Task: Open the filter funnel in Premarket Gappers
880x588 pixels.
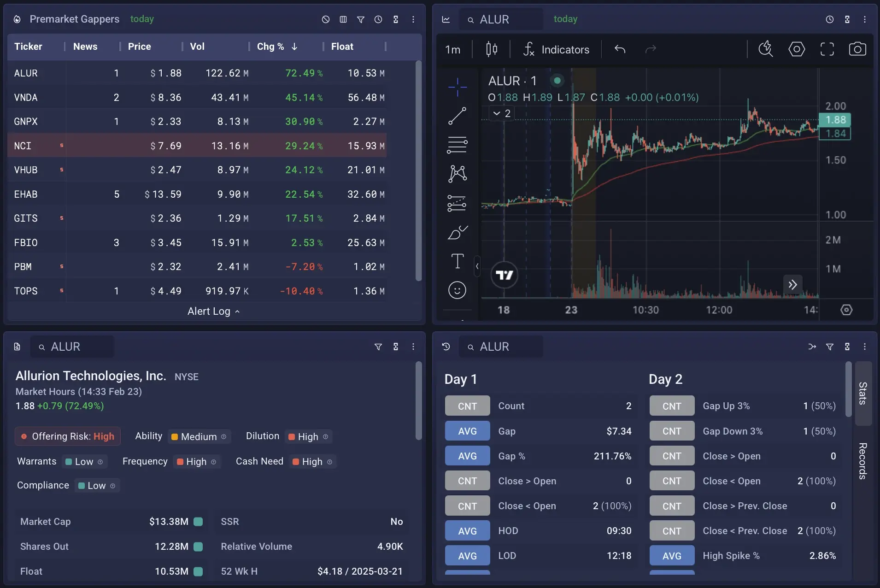Action: click(361, 19)
